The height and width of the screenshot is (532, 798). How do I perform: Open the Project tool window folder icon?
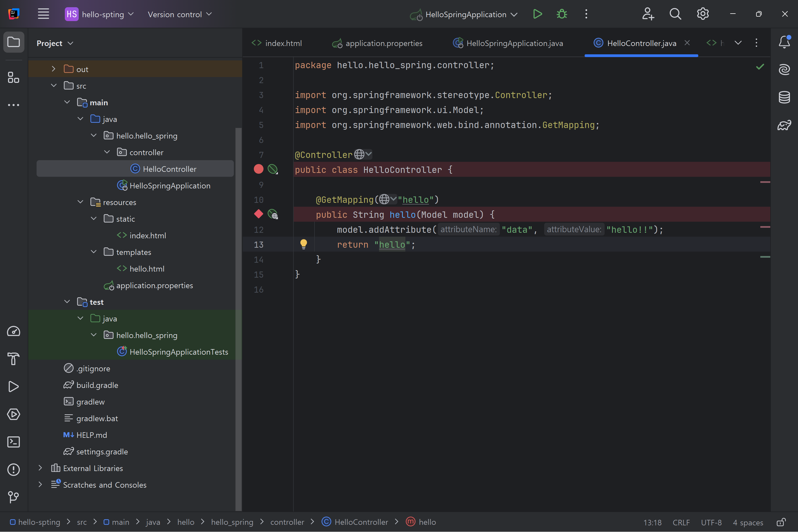[14, 42]
